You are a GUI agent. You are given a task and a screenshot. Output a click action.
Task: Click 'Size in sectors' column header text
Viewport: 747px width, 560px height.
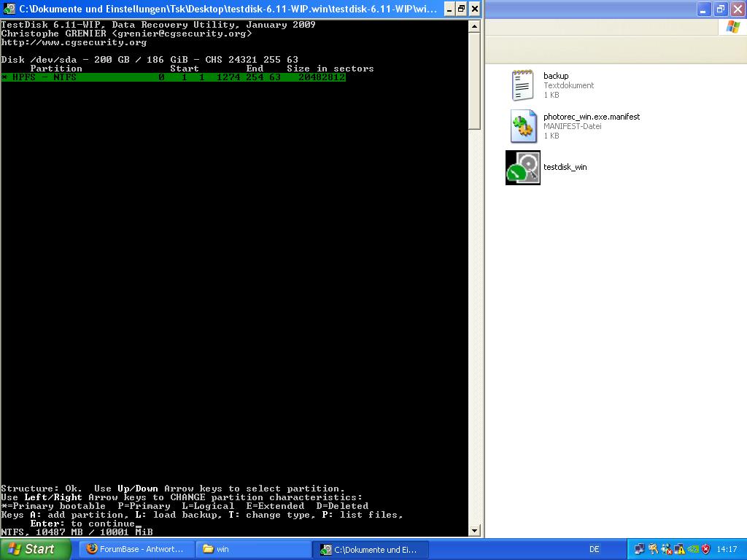pos(330,69)
